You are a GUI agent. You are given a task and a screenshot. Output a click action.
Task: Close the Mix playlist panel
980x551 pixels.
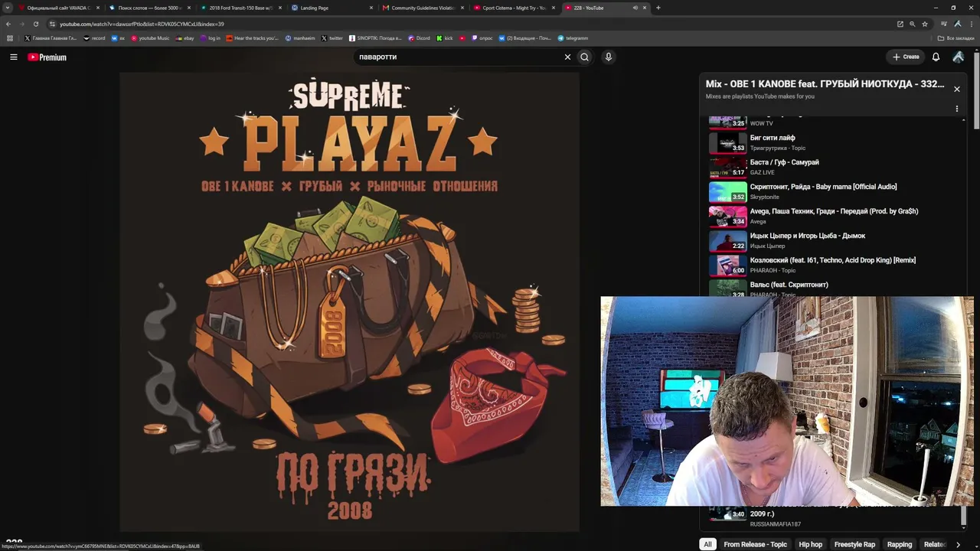pyautogui.click(x=956, y=89)
